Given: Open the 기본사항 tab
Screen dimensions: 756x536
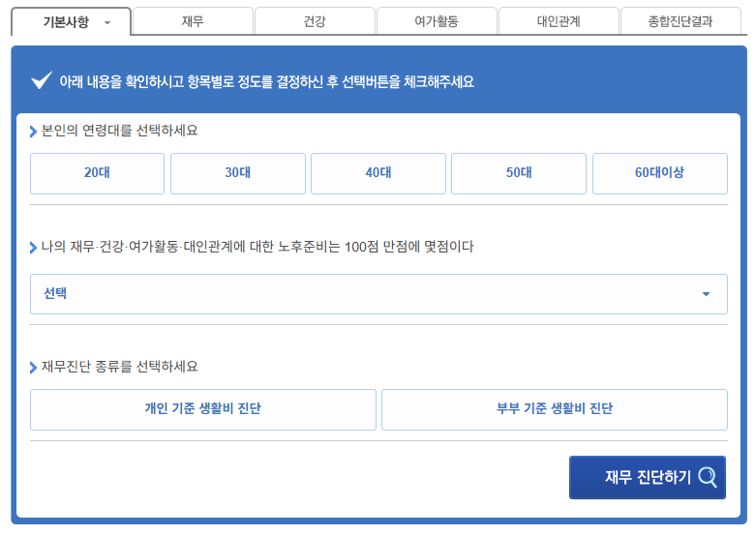Looking at the screenshot, I should (71, 21).
